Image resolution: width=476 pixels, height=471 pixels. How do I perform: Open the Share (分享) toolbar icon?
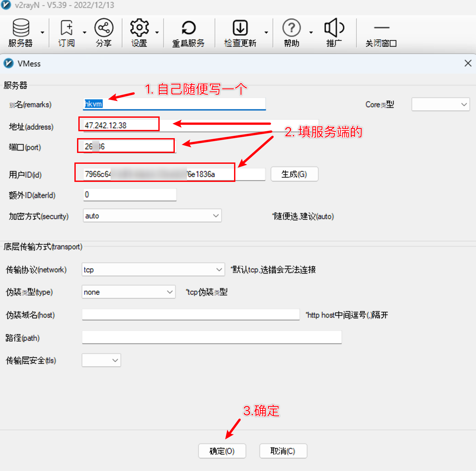(104, 33)
